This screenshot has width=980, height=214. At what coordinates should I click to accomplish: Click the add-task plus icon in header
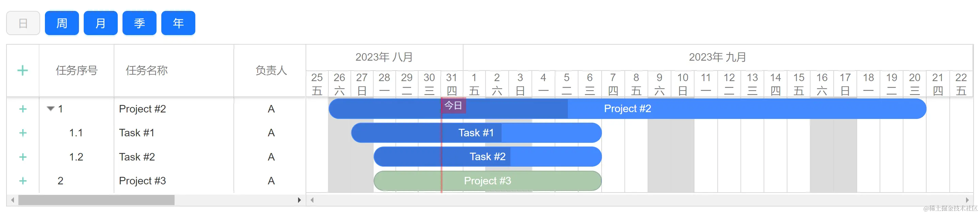[23, 71]
